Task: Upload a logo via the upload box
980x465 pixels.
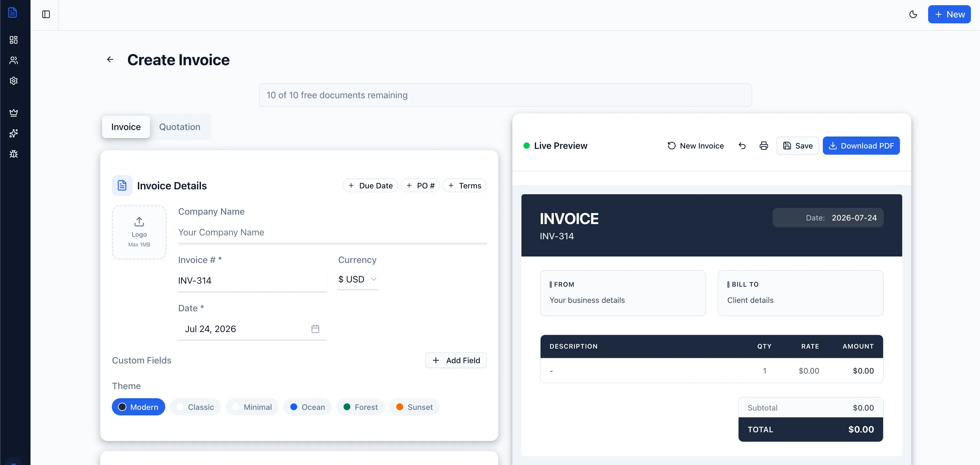Action: click(x=139, y=232)
